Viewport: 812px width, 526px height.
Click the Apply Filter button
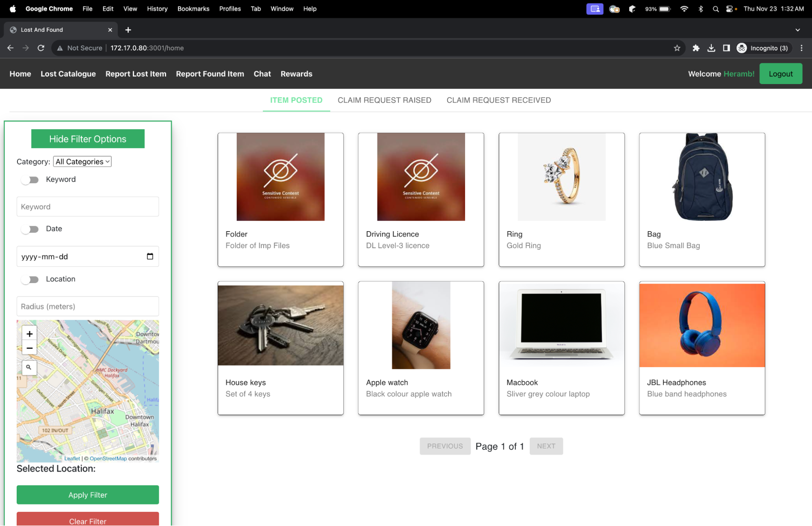pos(88,495)
